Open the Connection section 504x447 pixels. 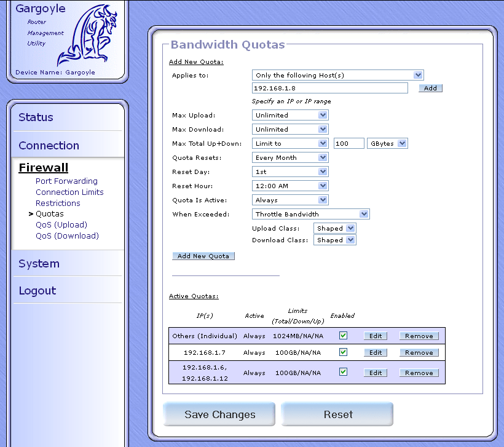pyautogui.click(x=48, y=146)
